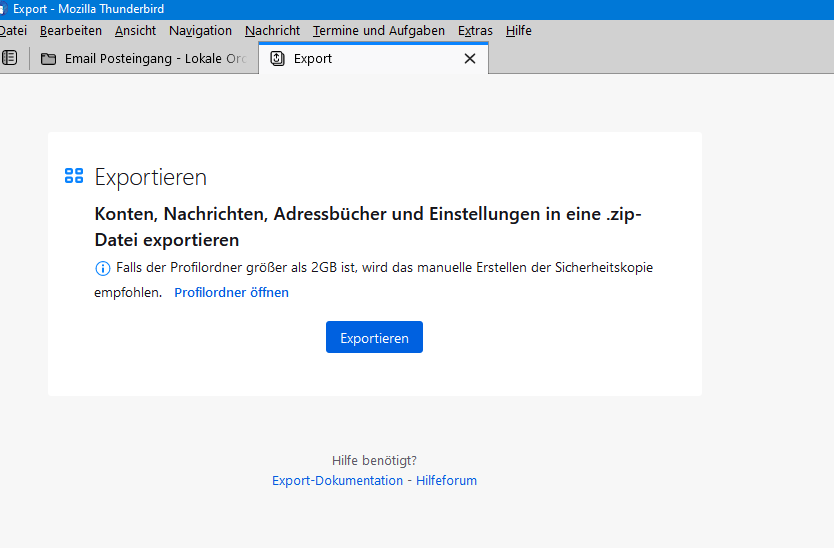Visit the Hilfeforum link
Viewport: 834px width, 548px height.
(446, 481)
